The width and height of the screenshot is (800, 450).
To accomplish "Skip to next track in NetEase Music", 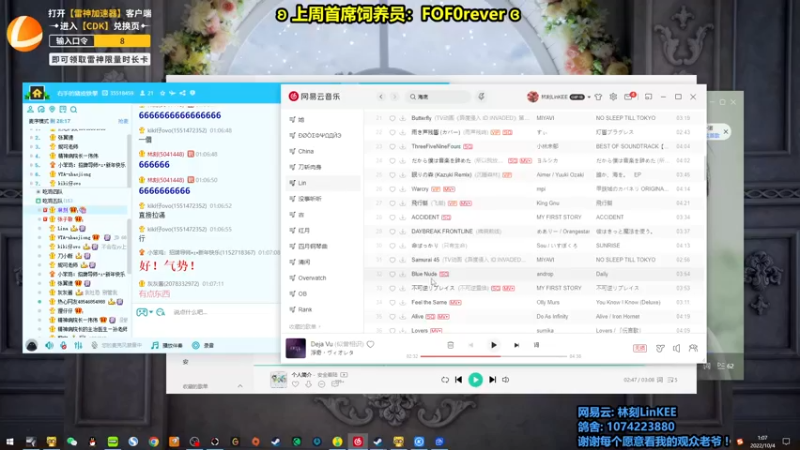I will (516, 345).
